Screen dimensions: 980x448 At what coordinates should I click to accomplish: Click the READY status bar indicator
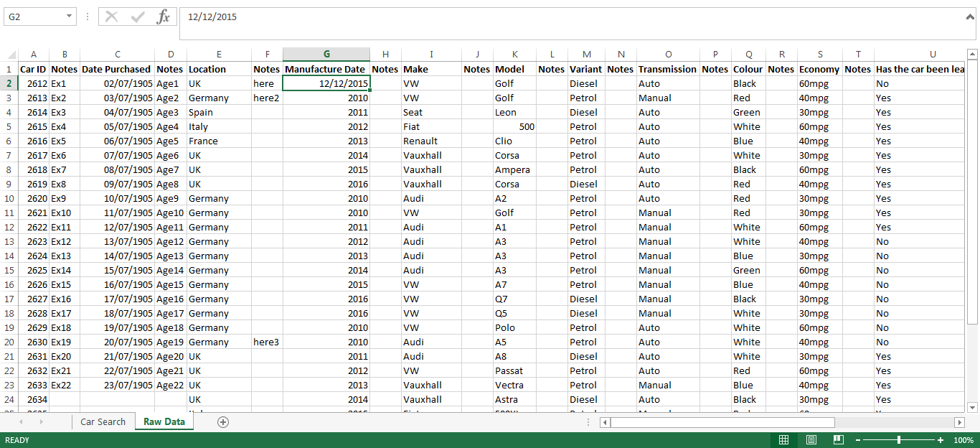tap(17, 439)
